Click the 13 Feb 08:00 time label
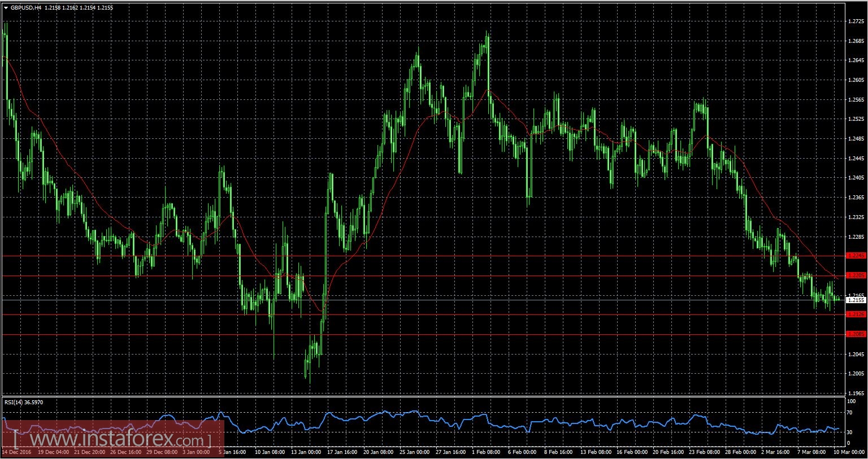The height and width of the screenshot is (459, 868). click(x=595, y=452)
